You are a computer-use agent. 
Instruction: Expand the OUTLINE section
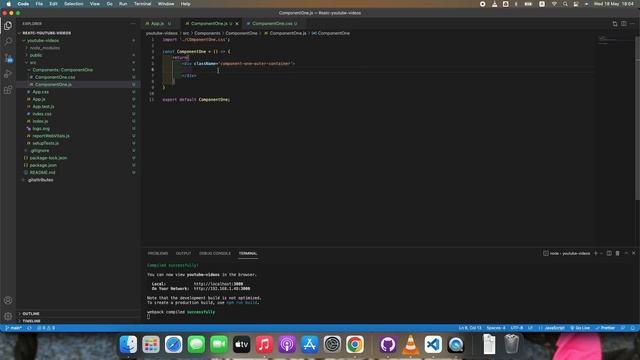point(31,314)
